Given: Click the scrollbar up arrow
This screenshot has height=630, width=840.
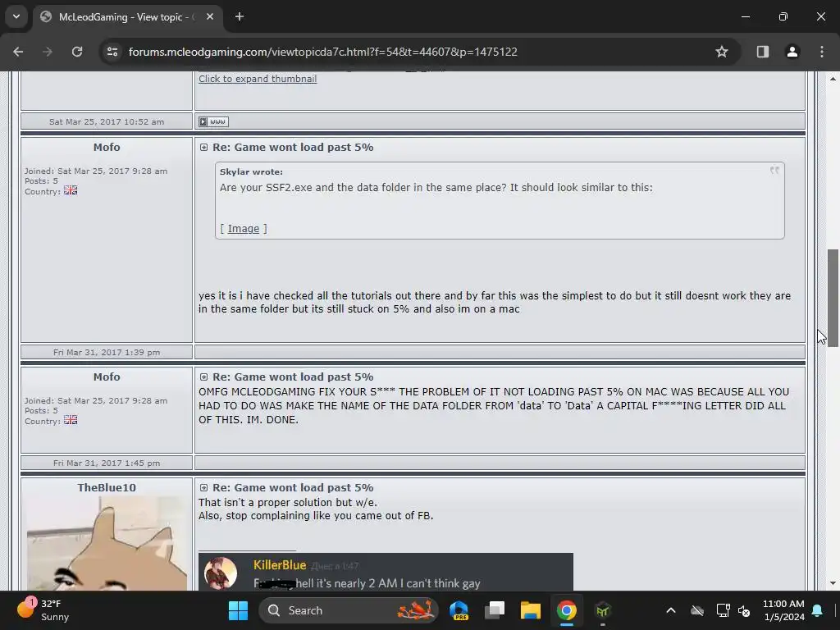Looking at the screenshot, I should [x=833, y=80].
